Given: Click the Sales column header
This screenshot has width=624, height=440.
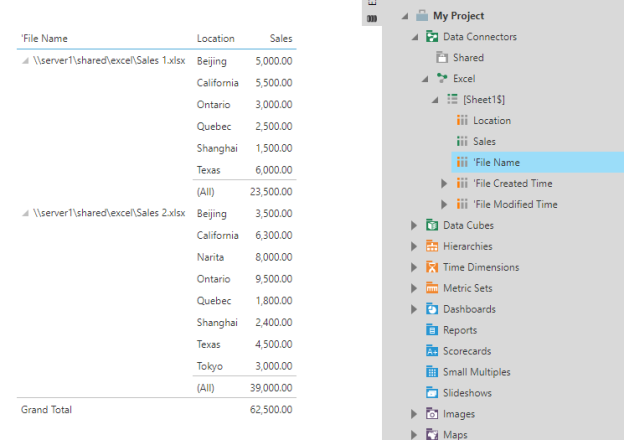Looking at the screenshot, I should coord(281,39).
